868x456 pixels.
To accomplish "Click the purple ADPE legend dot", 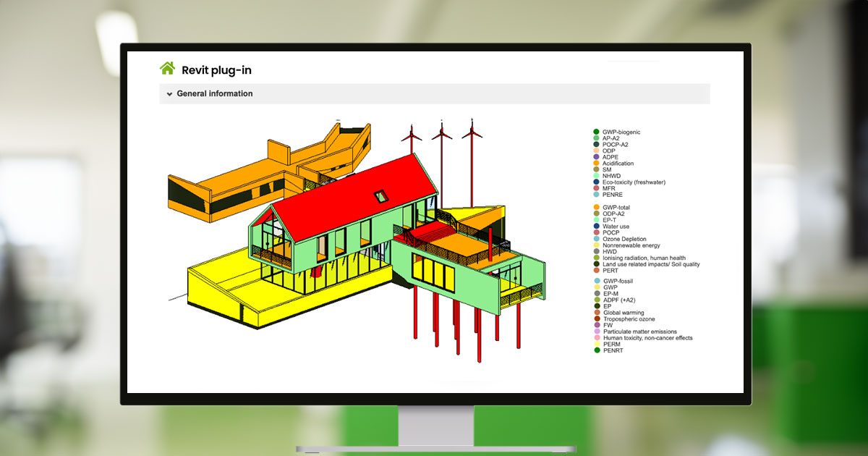I will point(596,157).
